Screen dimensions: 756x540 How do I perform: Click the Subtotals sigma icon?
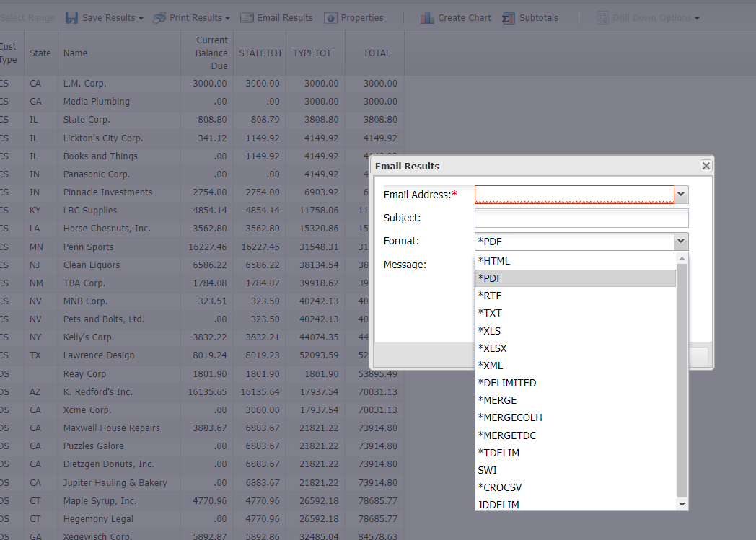pyautogui.click(x=508, y=18)
